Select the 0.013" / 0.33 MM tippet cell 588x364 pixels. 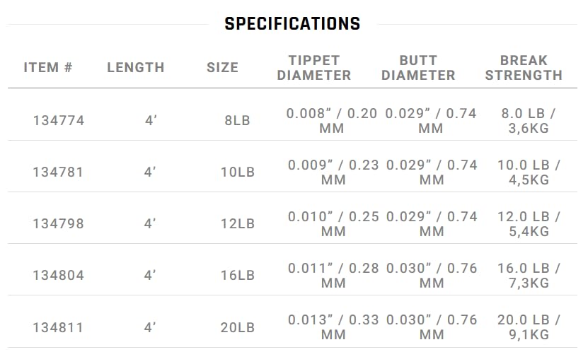[x=333, y=327]
